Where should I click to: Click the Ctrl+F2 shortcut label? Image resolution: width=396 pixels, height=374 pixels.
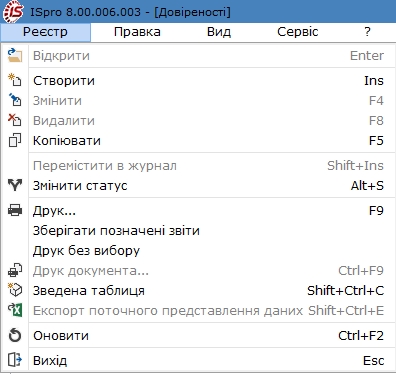click(x=361, y=336)
